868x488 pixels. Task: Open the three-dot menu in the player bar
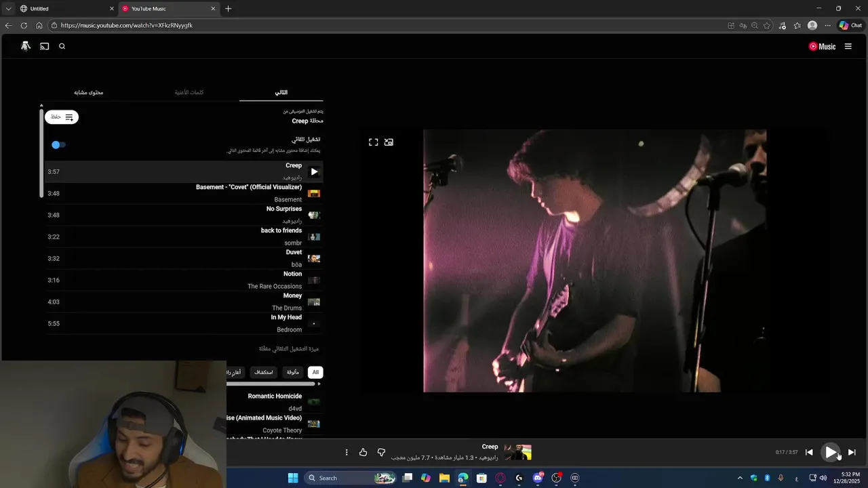(347, 452)
